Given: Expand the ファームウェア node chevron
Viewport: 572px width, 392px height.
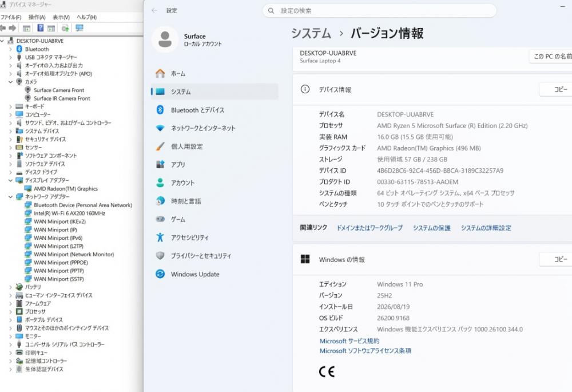Looking at the screenshot, I should 10,303.
